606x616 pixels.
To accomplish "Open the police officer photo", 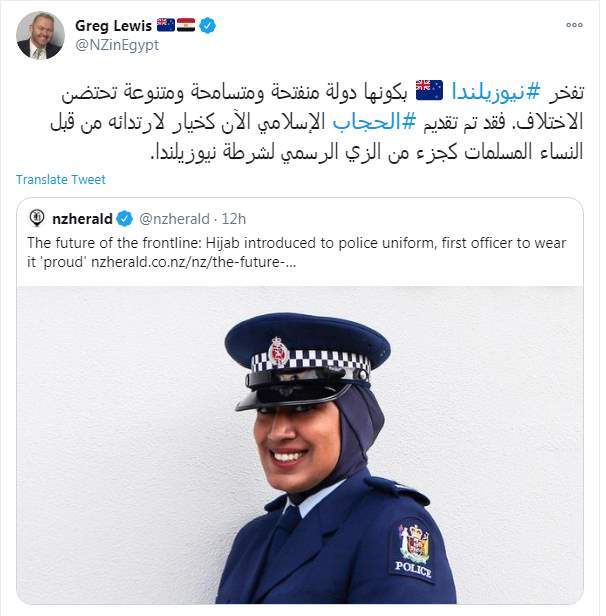I will [x=300, y=445].
